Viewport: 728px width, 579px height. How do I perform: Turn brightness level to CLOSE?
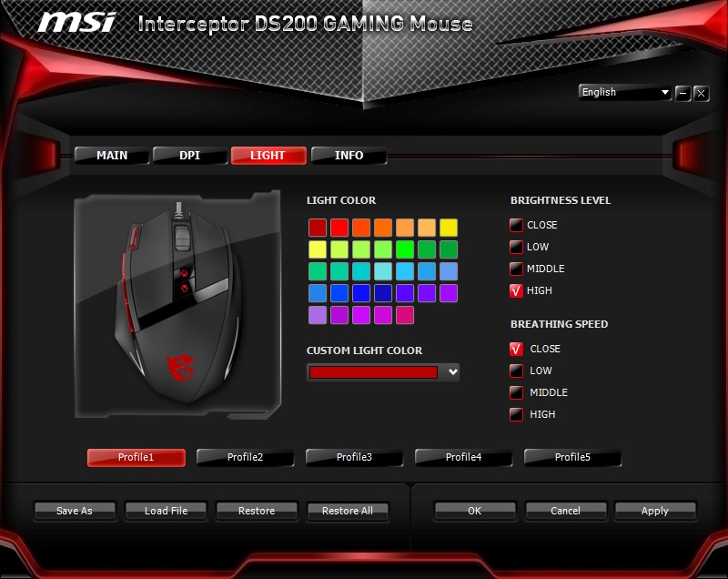pyautogui.click(x=517, y=225)
